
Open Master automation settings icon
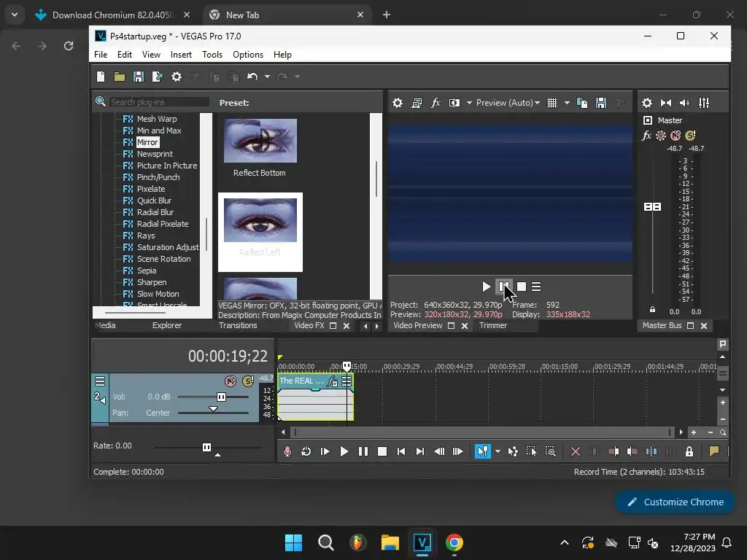coord(661,136)
